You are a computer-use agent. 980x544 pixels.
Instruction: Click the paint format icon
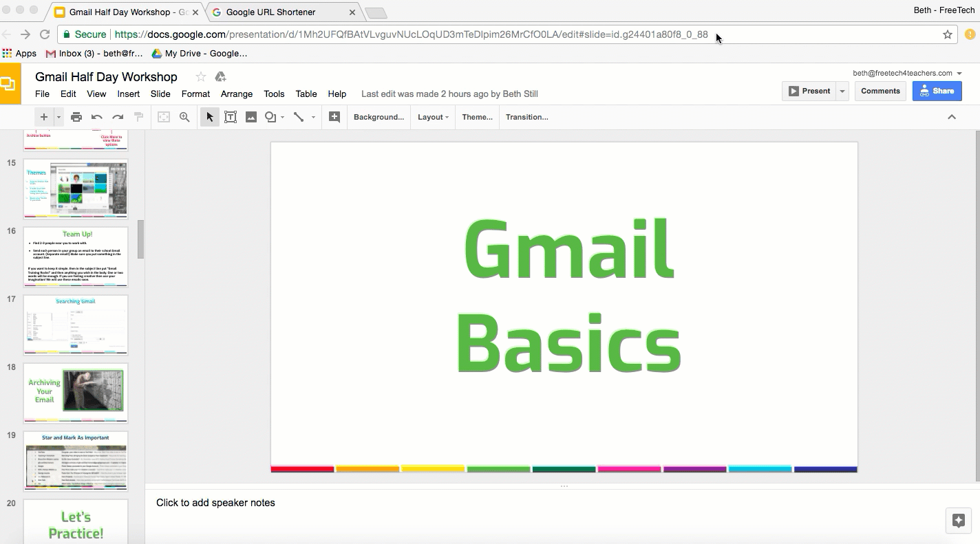[138, 117]
